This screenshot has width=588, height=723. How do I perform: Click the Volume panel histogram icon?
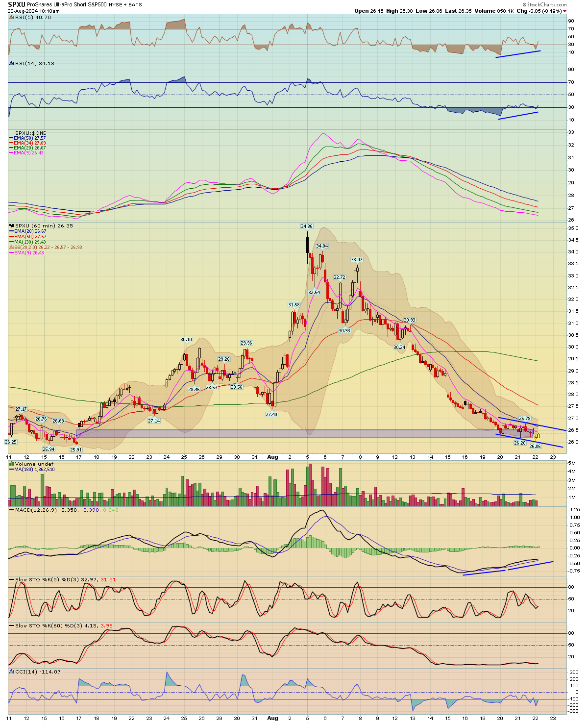[x=12, y=464]
